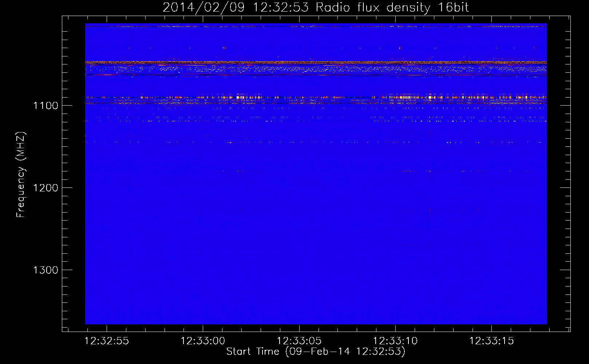
Task: Click the 1100 frequency tick label
Action: (x=46, y=106)
